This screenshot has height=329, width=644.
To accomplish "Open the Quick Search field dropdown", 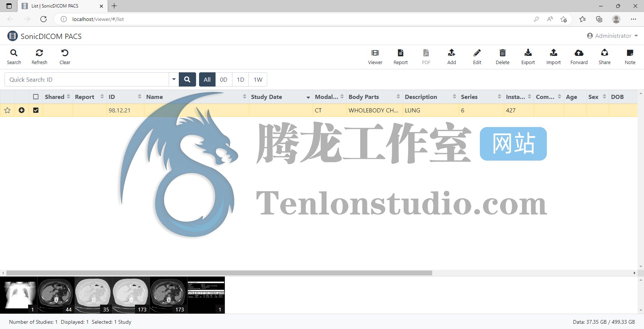I will click(x=174, y=79).
